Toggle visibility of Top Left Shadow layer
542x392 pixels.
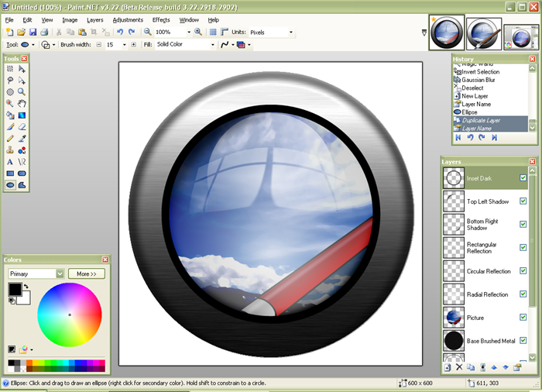[x=523, y=201]
